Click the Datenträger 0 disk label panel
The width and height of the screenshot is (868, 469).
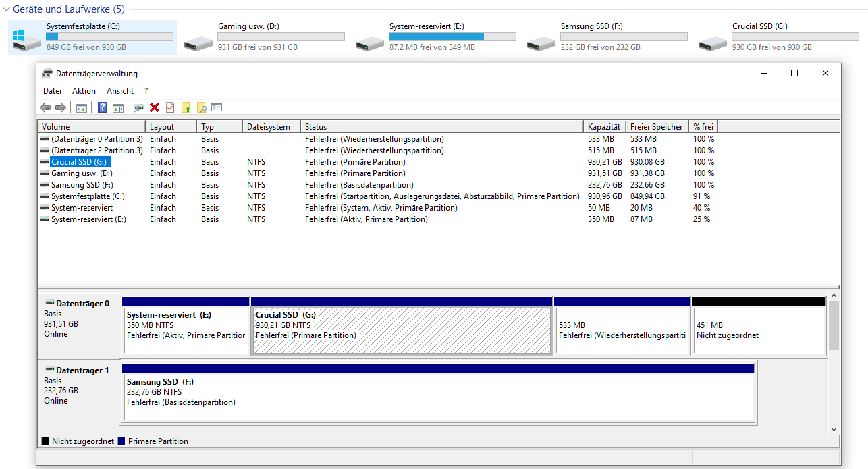[79, 325]
